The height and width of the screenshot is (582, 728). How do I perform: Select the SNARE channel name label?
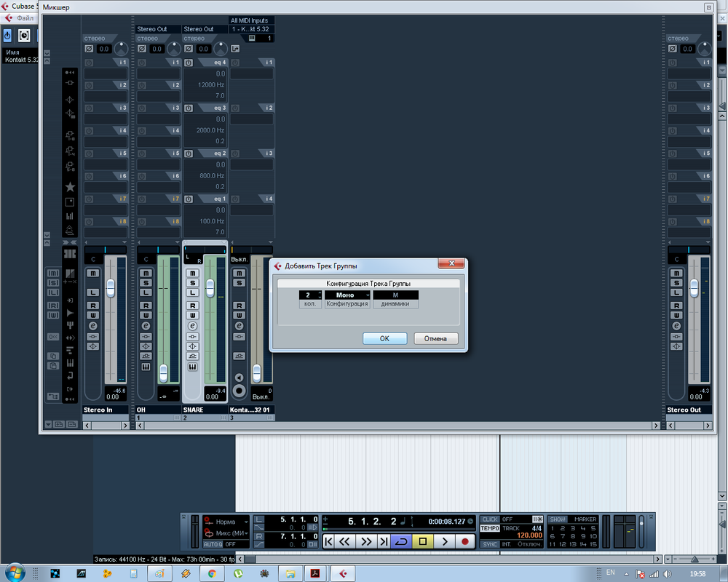coord(205,410)
